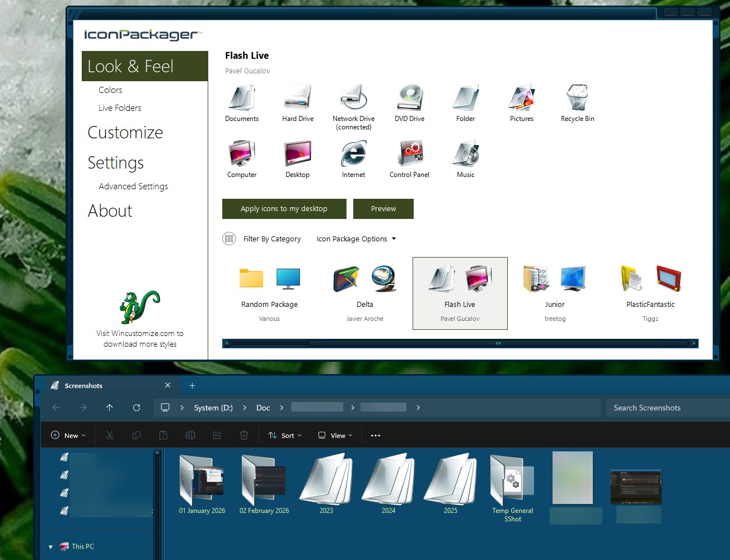Click the Recycle Bin icon preview
This screenshot has height=560, width=730.
point(577,99)
